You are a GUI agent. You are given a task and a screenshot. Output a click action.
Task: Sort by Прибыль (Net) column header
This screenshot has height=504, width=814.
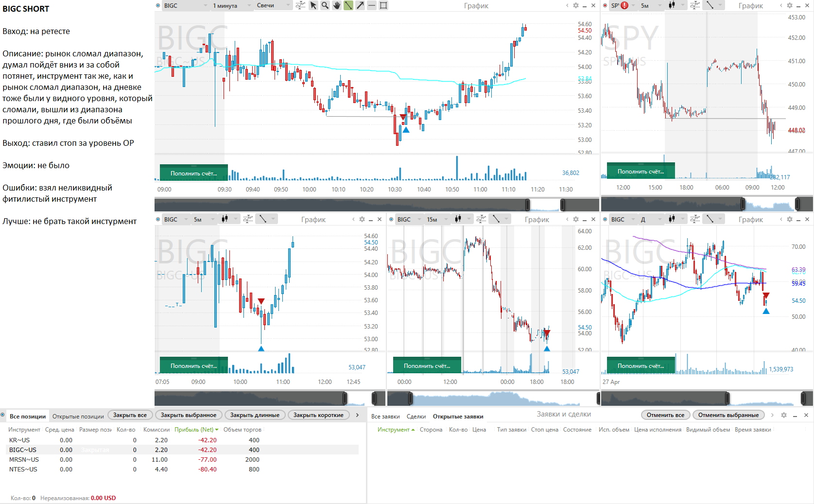coord(196,429)
